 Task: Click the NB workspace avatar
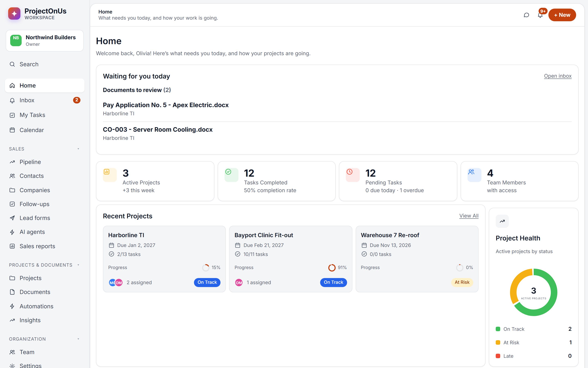(16, 40)
